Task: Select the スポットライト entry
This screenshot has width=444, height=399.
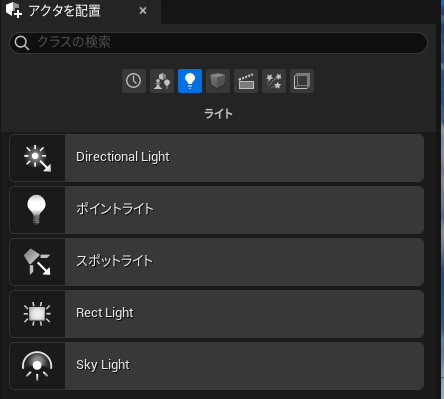Action: (x=217, y=262)
